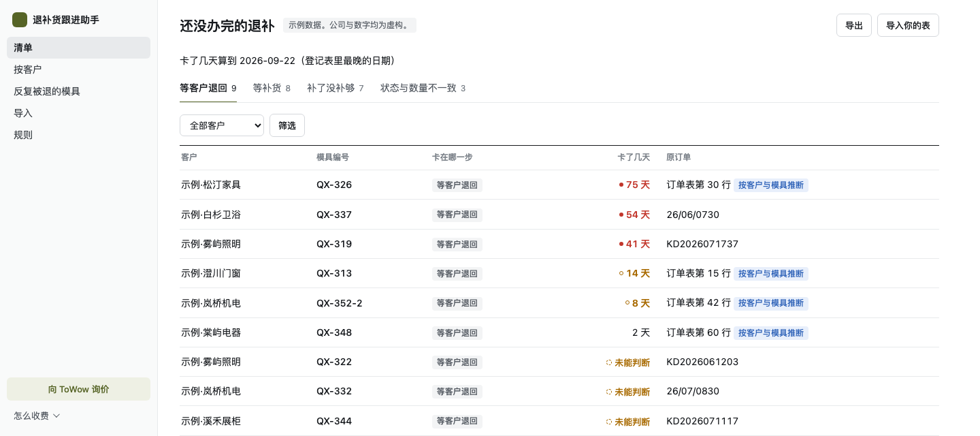Switch to the 等客户退回 tab

pos(208,88)
